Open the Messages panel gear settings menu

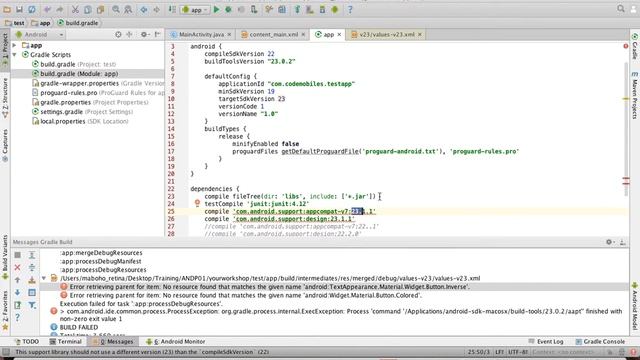(609, 242)
